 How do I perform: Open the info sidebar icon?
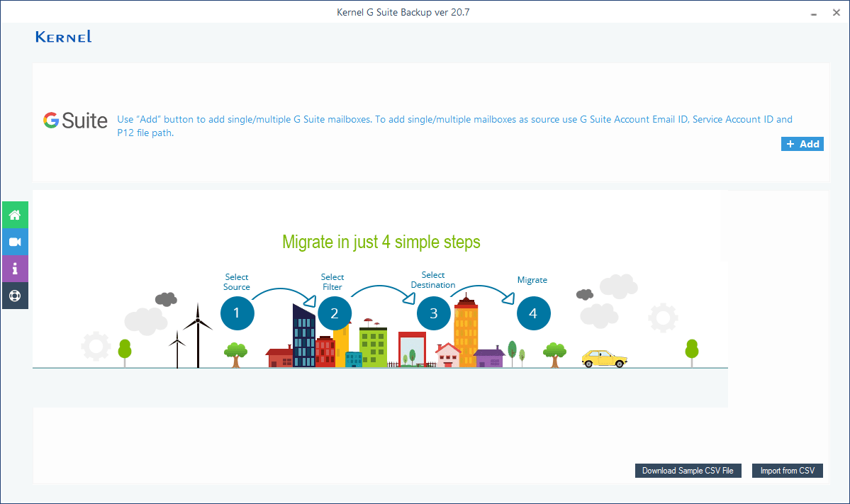[x=15, y=269]
